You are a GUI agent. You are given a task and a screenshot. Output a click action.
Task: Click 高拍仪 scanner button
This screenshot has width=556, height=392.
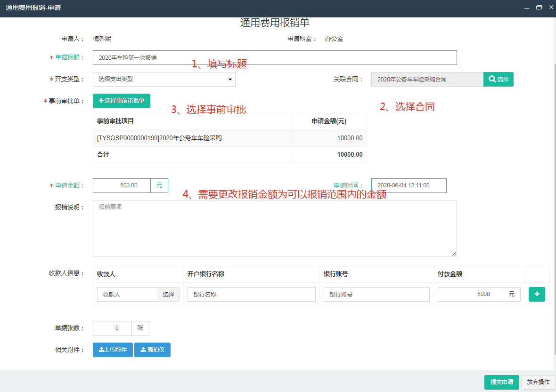[x=153, y=350]
